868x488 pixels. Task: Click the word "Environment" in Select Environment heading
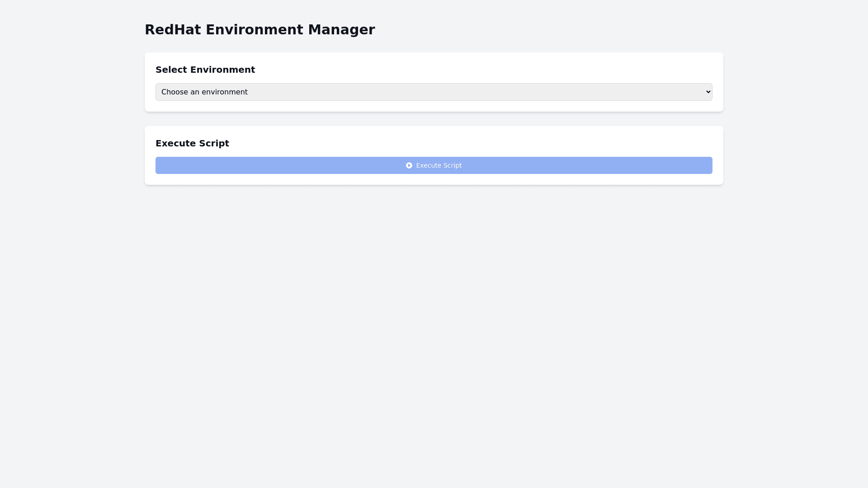pos(222,70)
